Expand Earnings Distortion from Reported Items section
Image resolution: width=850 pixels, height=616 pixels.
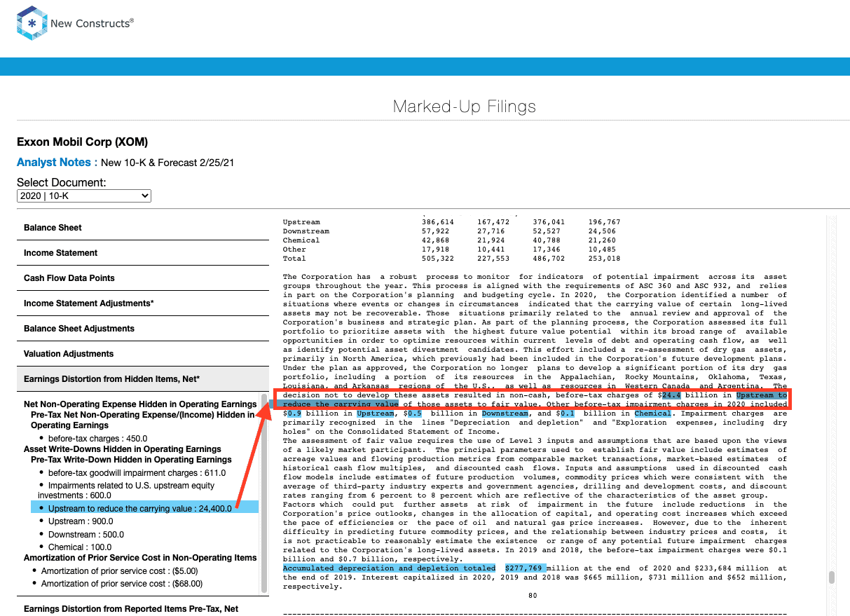pos(143,609)
